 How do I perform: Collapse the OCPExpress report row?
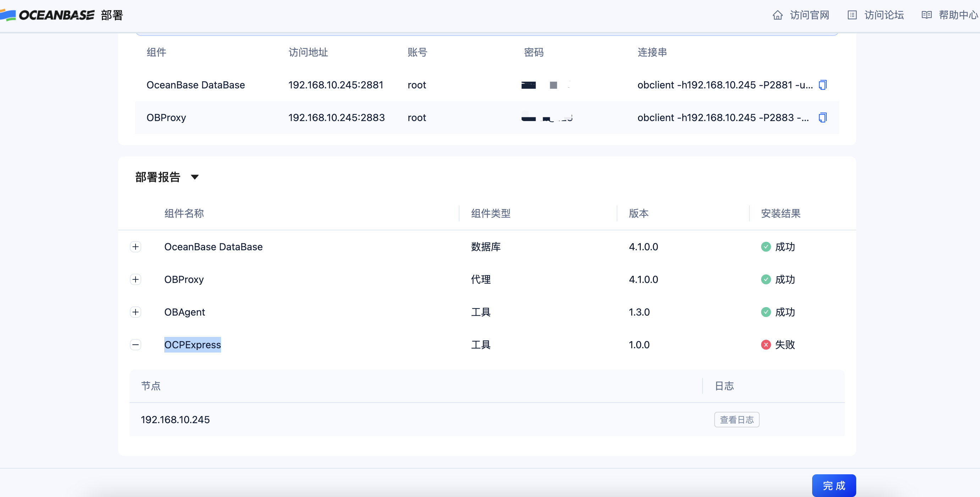point(136,345)
